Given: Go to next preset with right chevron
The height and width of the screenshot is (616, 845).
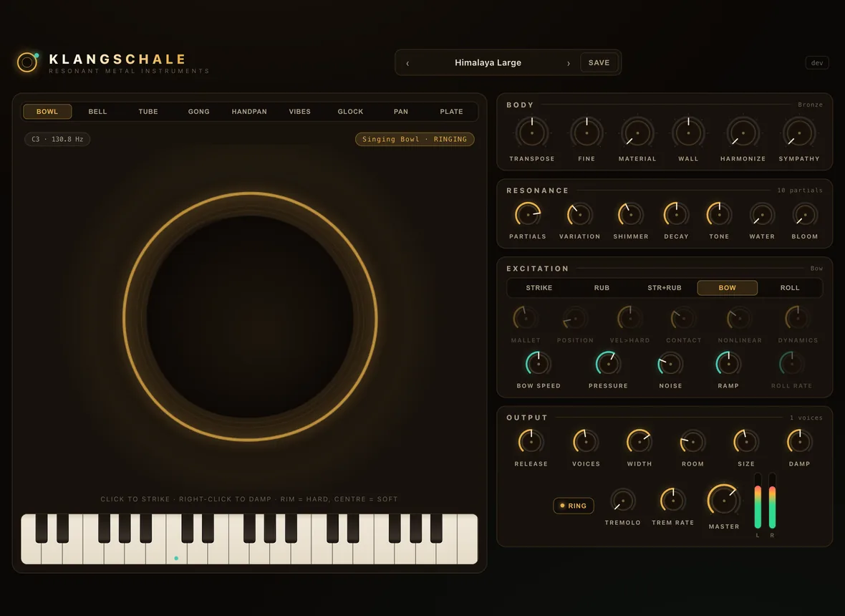Looking at the screenshot, I should click(x=568, y=63).
